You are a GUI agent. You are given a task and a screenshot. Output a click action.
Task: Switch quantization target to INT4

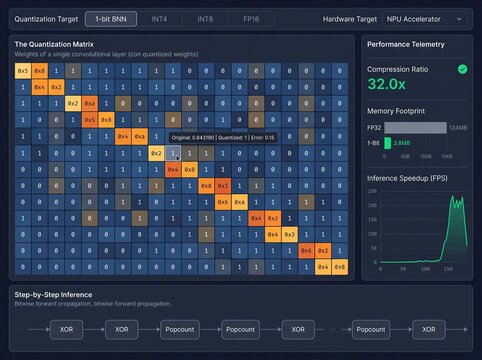pyautogui.click(x=159, y=19)
